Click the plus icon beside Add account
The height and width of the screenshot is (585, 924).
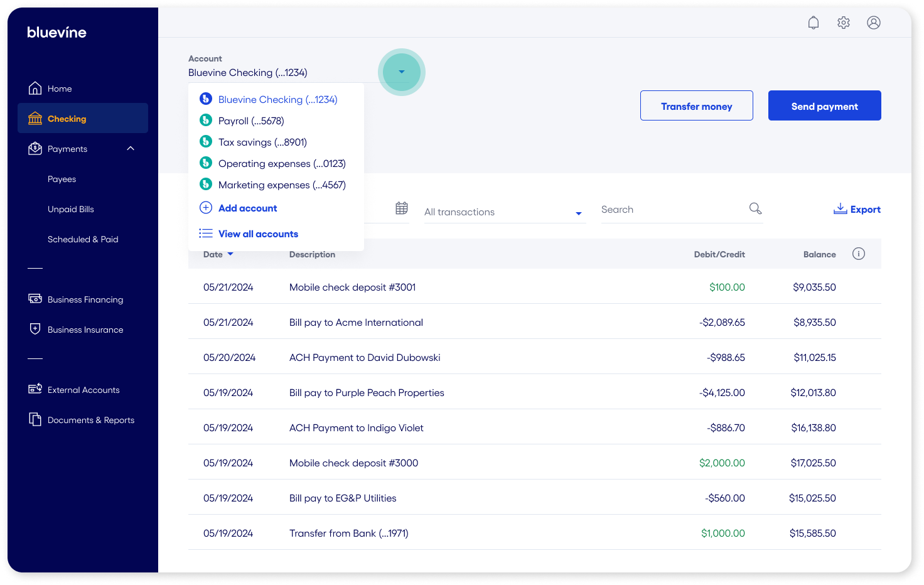(206, 208)
